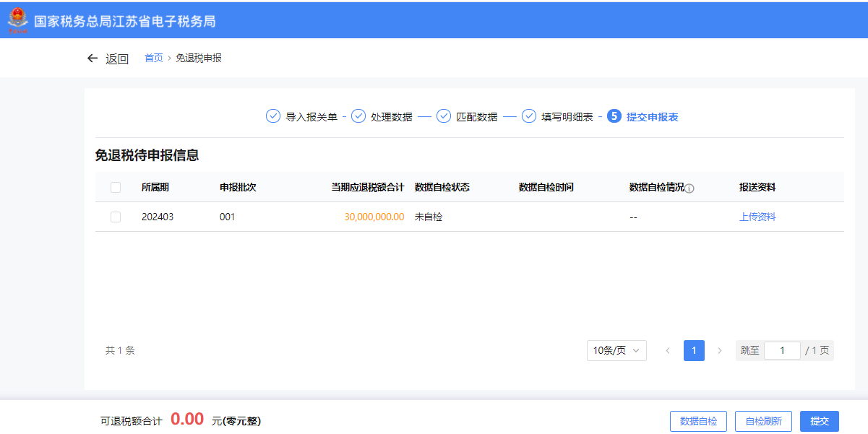Click the tax bureau emblem logo
This screenshot has width=868, height=434.
point(17,20)
